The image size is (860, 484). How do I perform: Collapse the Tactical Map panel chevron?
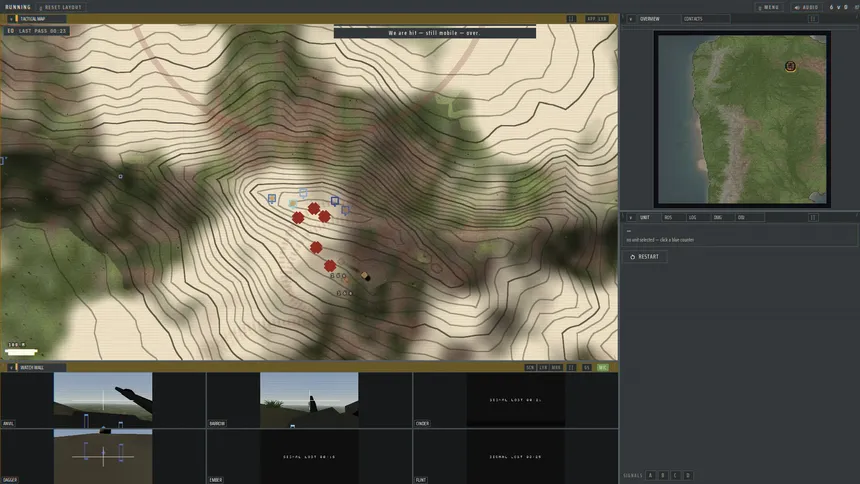click(10, 19)
